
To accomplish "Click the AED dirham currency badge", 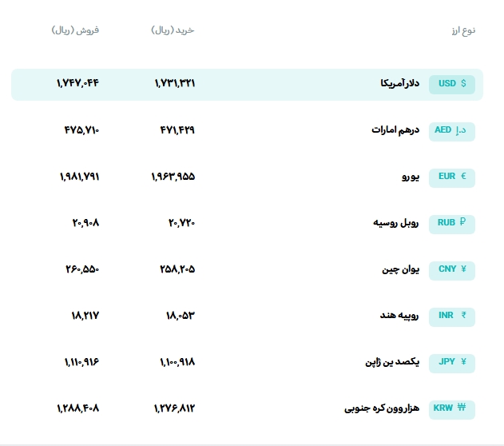I will tap(452, 131).
